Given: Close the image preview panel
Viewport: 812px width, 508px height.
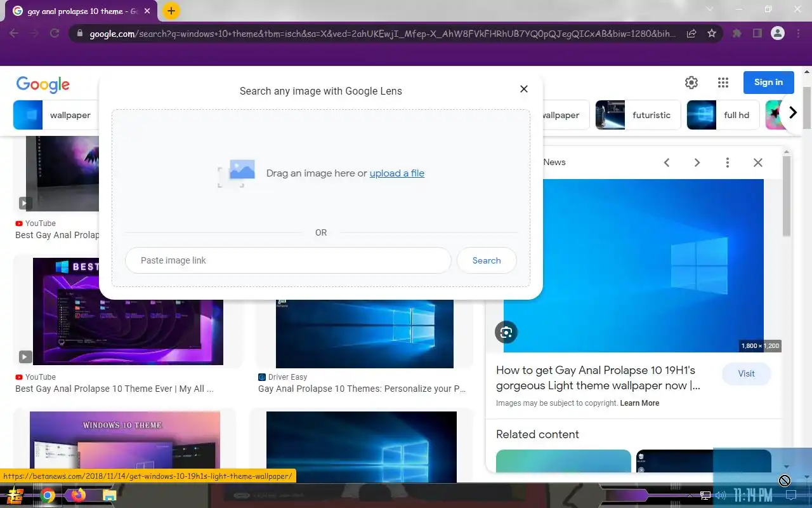Looking at the screenshot, I should [x=758, y=163].
